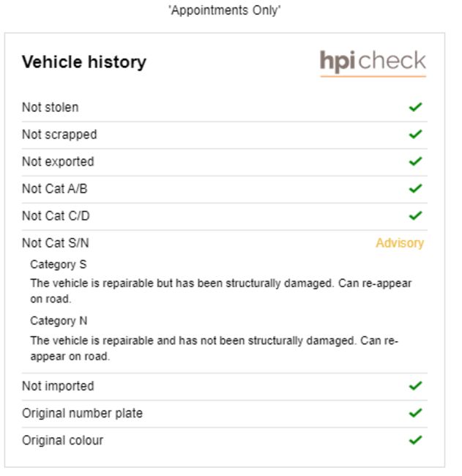Click the green tick beside Not imported
This screenshot has height=476, width=462.
pyautogui.click(x=415, y=386)
